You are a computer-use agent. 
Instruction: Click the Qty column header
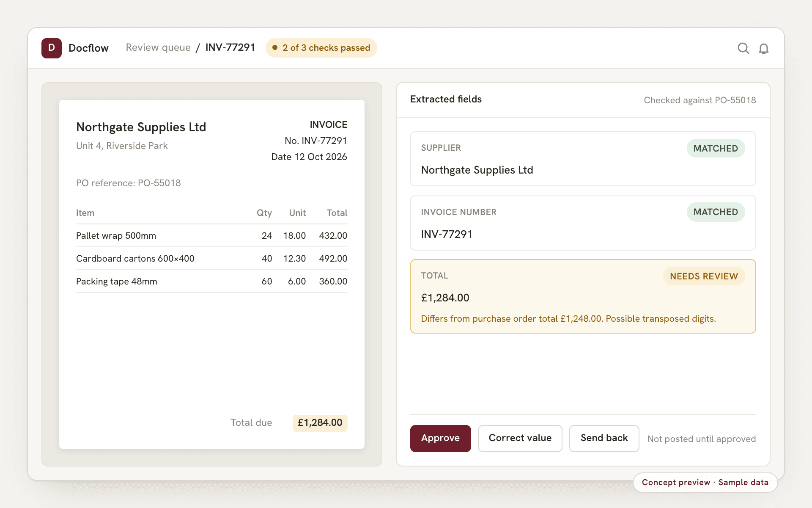point(264,213)
